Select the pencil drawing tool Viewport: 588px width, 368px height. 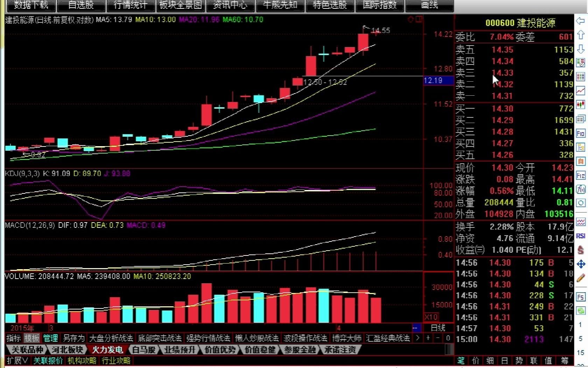(581, 278)
